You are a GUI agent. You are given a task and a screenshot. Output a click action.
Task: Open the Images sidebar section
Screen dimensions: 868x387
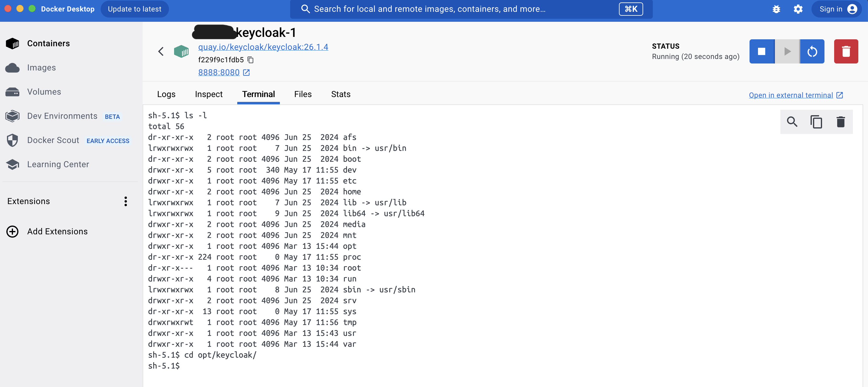(41, 67)
